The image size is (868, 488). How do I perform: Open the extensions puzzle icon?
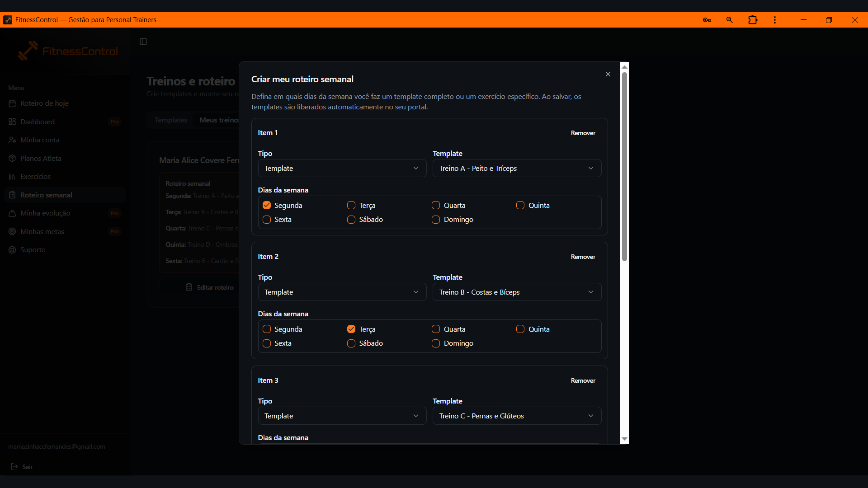tap(753, 20)
